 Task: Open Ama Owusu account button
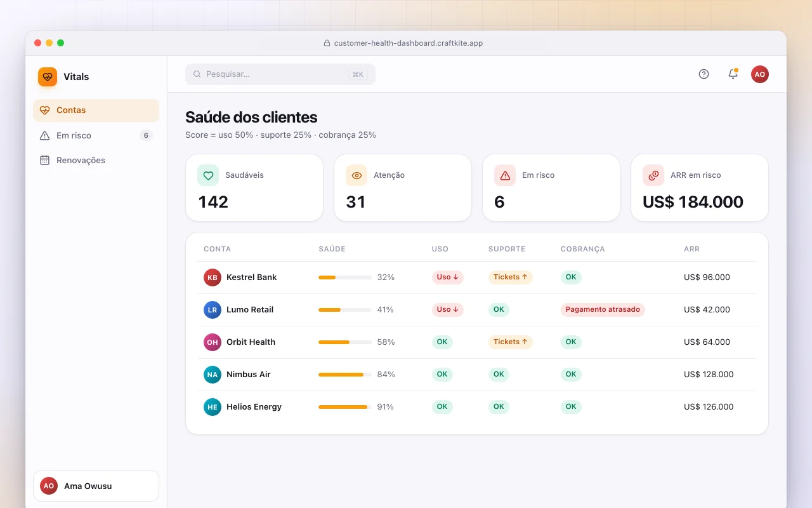click(x=96, y=486)
